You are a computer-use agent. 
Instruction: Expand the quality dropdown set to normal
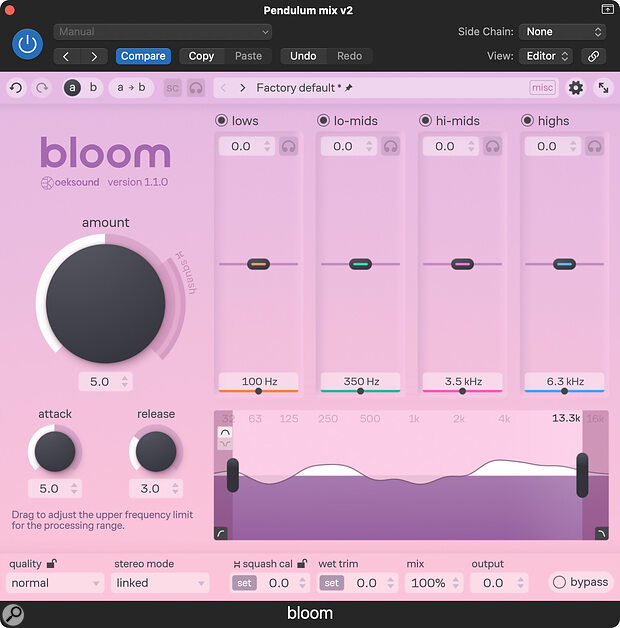tap(56, 583)
